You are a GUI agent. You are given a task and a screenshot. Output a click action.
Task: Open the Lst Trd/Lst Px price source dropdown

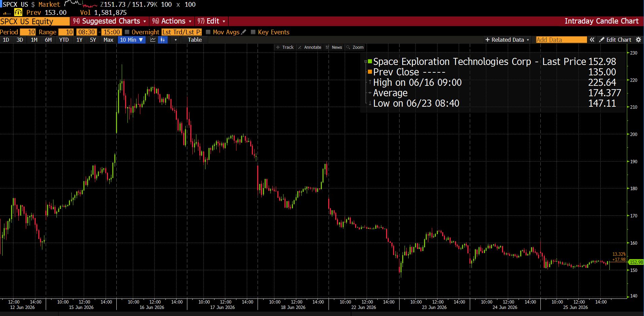click(182, 32)
